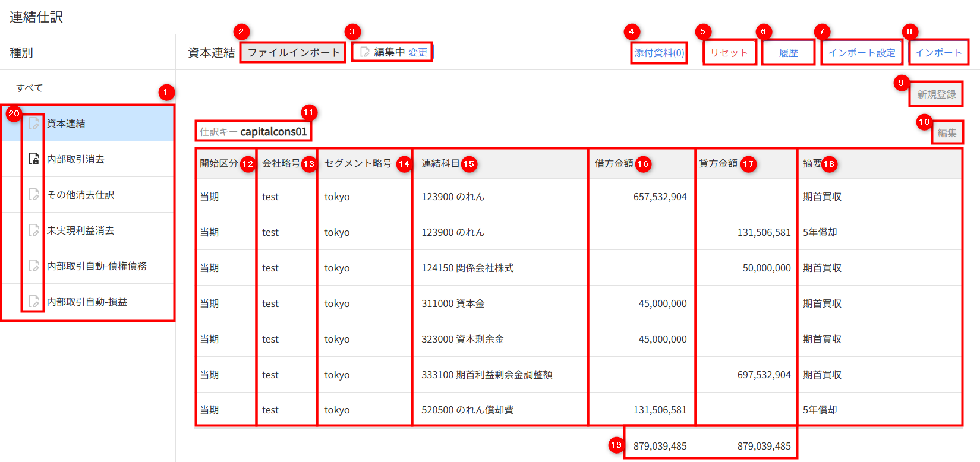Viewport: 980px width, 462px height.
Task: Click the 編集 button above the table
Action: [947, 133]
